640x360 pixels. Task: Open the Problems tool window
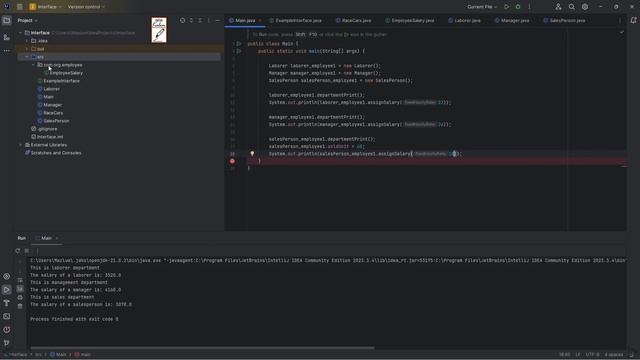pyautogui.click(x=7, y=330)
